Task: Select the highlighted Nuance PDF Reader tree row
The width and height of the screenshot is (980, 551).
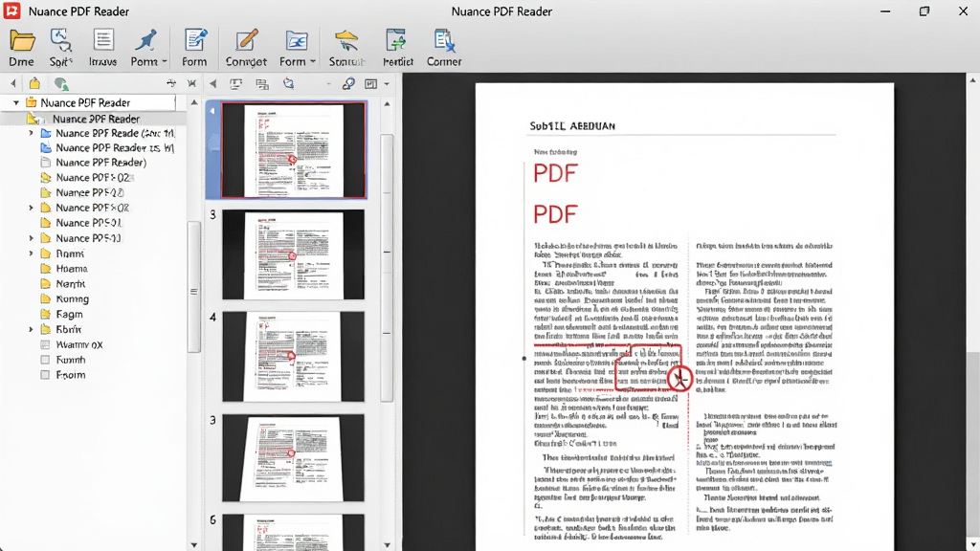Action: click(93, 119)
